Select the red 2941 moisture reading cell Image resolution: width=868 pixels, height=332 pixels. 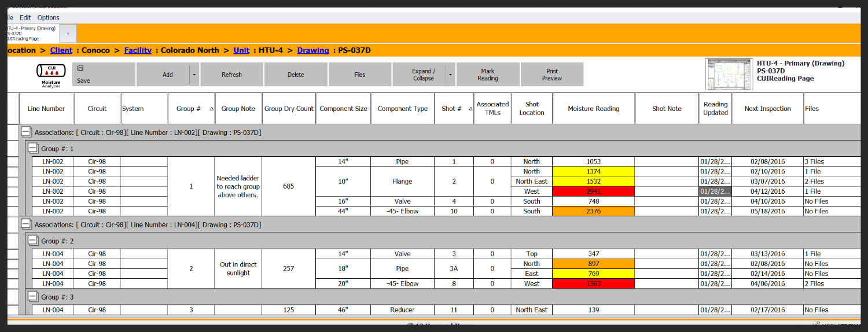coord(593,191)
